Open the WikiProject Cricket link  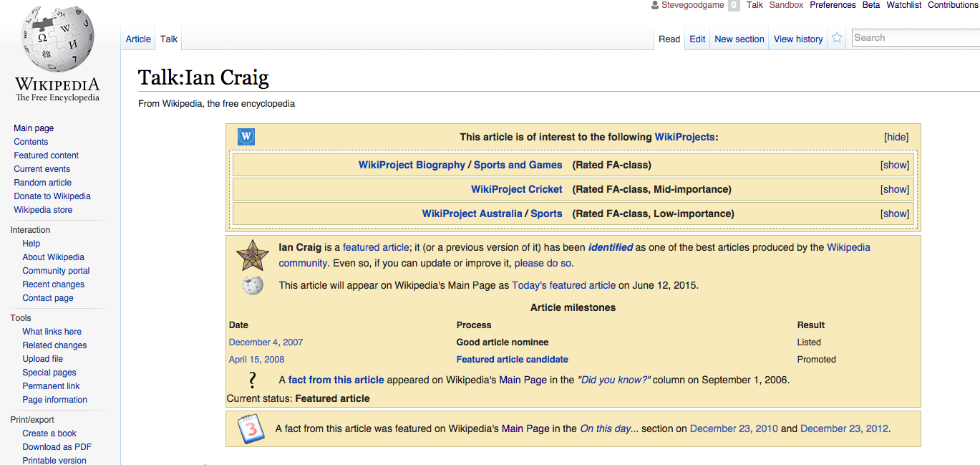coord(517,189)
